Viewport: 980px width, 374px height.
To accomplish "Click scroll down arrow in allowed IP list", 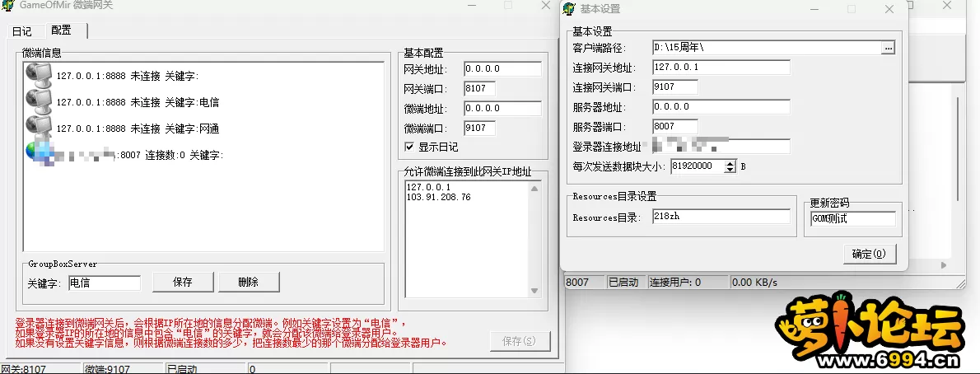I will pyautogui.click(x=534, y=290).
